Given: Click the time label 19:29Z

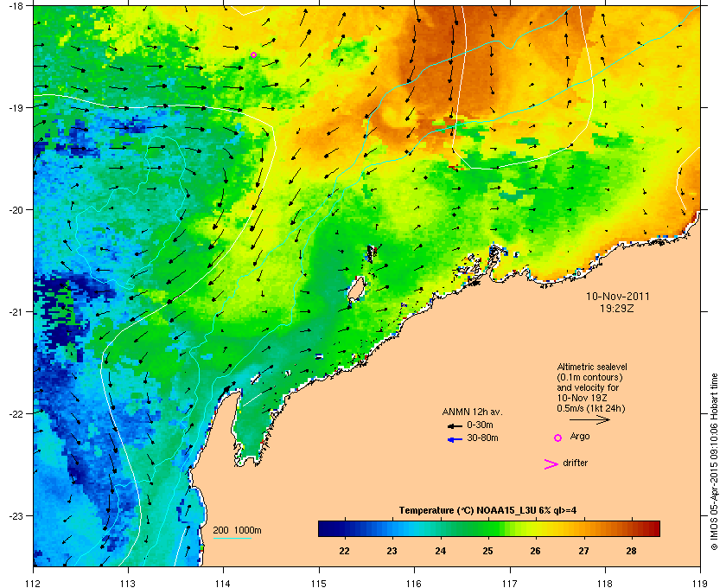Looking at the screenshot, I should 617,308.
